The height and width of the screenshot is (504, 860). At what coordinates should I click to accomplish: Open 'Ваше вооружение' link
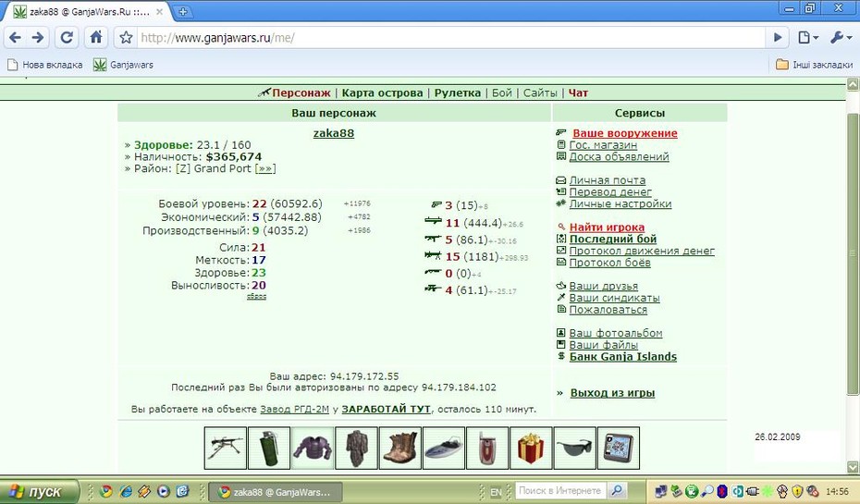625,133
